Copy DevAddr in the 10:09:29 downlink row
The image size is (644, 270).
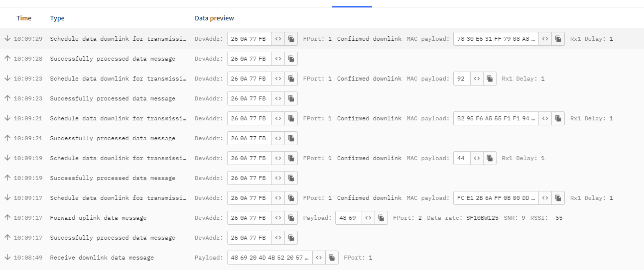(291, 39)
